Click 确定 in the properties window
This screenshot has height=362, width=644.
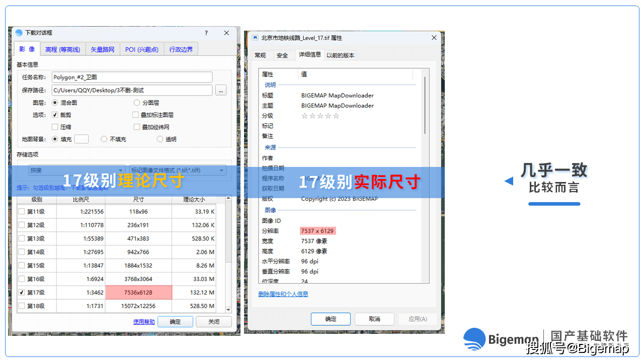(331, 319)
